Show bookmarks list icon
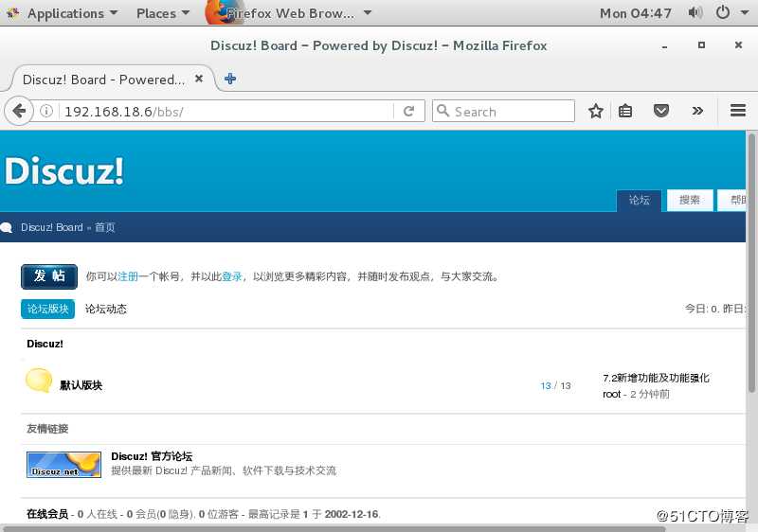The width and height of the screenshot is (758, 532). pos(625,112)
